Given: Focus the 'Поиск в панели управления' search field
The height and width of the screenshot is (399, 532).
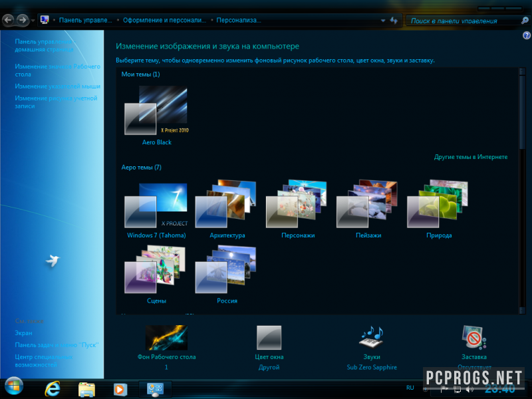Looking at the screenshot, I should point(463,21).
